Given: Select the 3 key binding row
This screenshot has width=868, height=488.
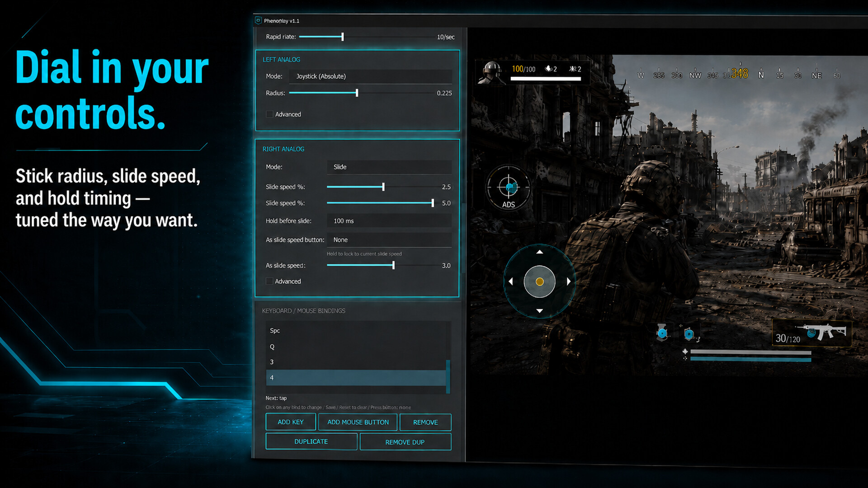Looking at the screenshot, I should pos(356,362).
